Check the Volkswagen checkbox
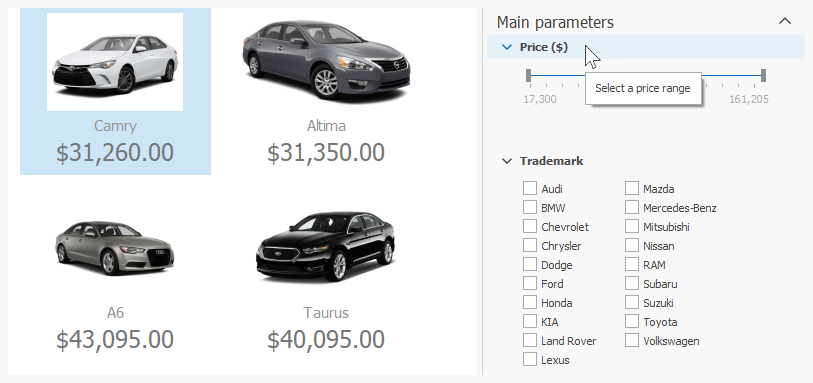Image resolution: width=813 pixels, height=383 pixels. 632,341
